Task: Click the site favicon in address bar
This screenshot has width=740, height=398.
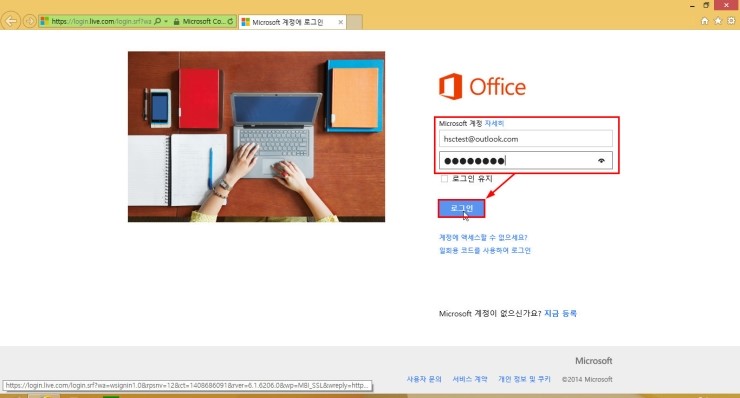Action: [x=44, y=21]
